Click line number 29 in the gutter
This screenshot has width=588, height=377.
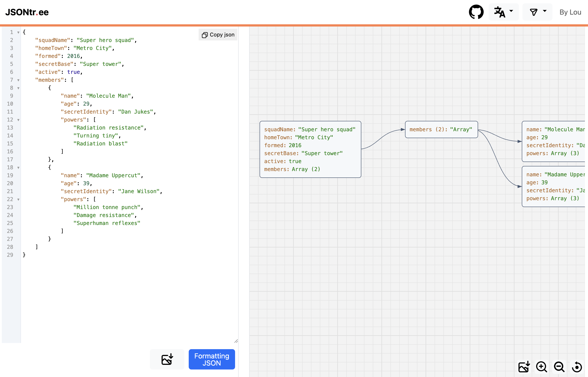pyautogui.click(x=10, y=255)
